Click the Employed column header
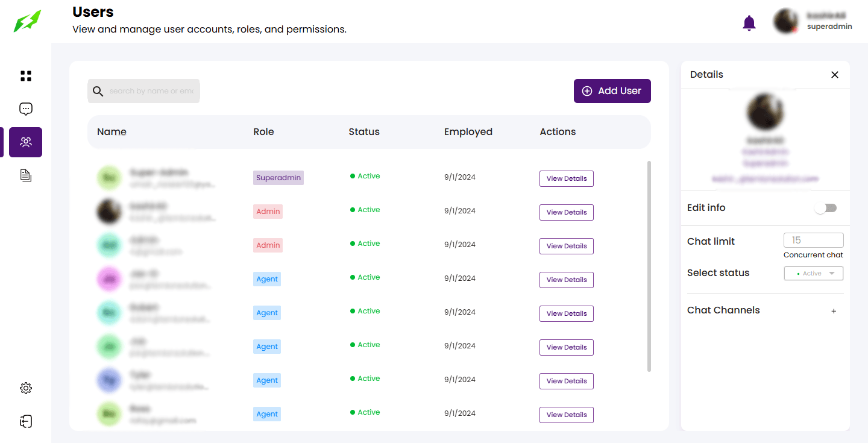 468,132
